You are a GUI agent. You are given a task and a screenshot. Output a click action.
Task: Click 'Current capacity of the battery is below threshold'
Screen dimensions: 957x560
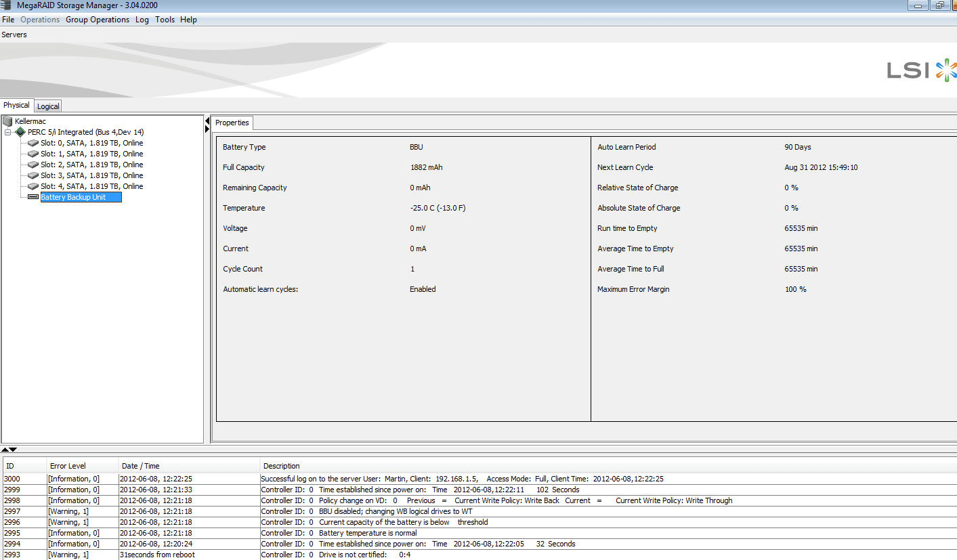coord(375,522)
